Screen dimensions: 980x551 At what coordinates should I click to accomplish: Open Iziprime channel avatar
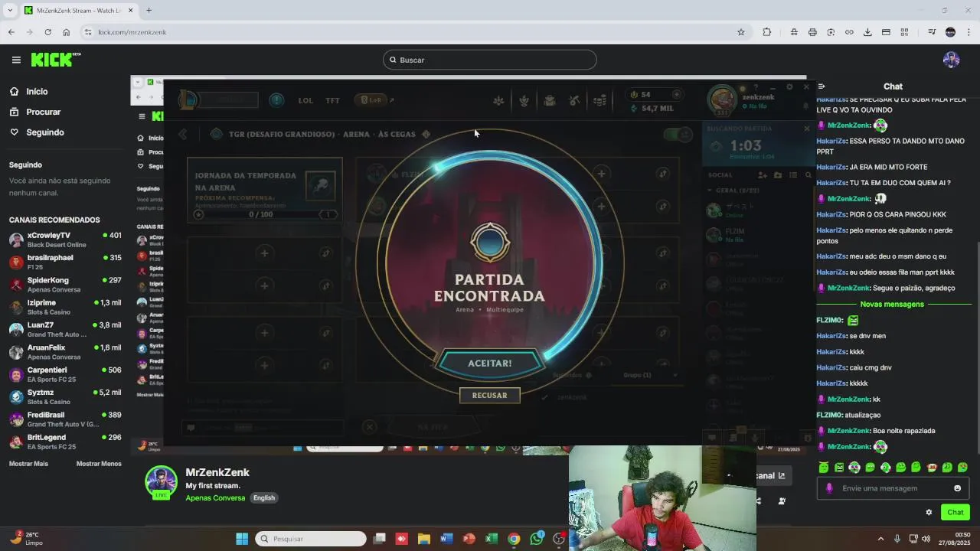click(16, 307)
